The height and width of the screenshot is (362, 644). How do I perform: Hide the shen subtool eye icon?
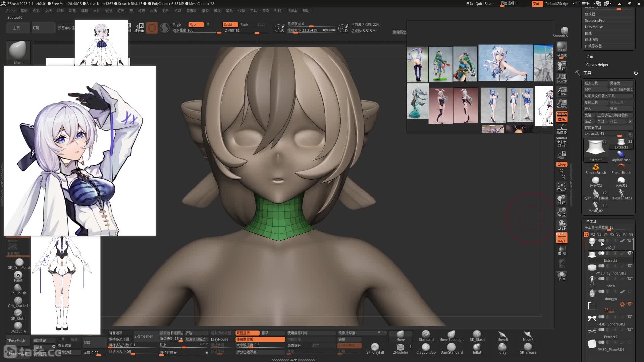630,279
